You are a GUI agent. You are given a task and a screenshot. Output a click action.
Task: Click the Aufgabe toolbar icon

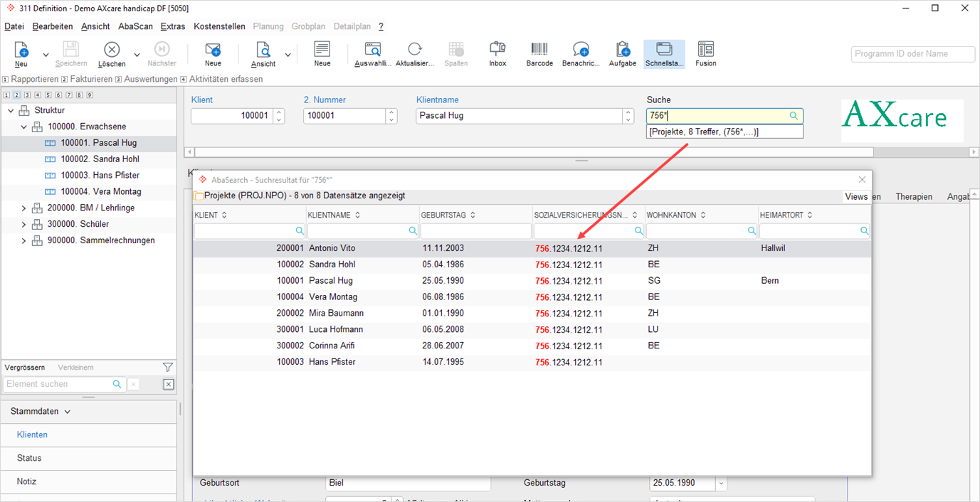tap(623, 50)
